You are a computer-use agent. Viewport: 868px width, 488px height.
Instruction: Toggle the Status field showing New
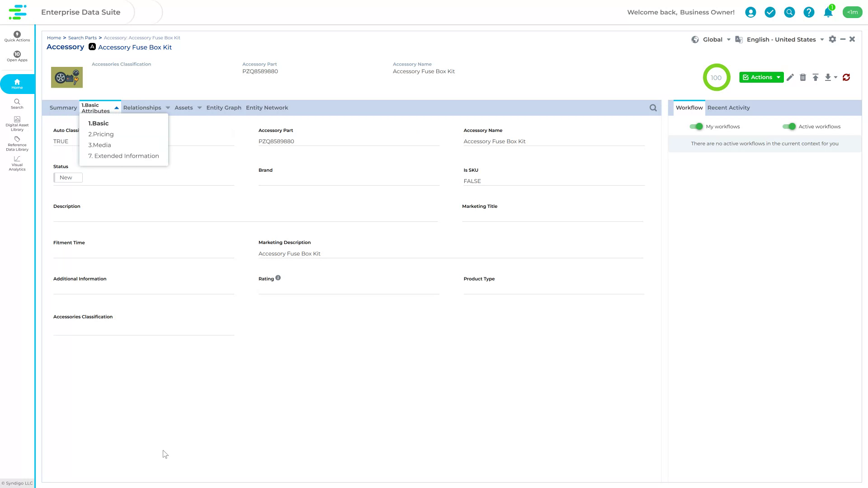[68, 177]
